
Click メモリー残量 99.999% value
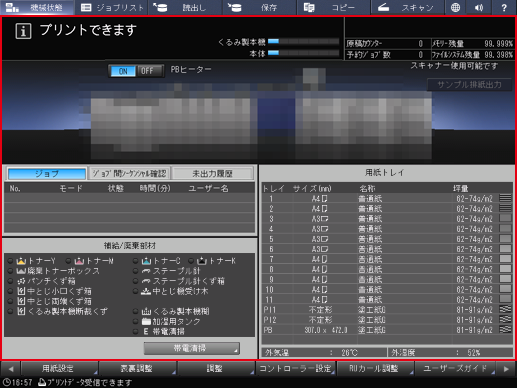tap(498, 44)
